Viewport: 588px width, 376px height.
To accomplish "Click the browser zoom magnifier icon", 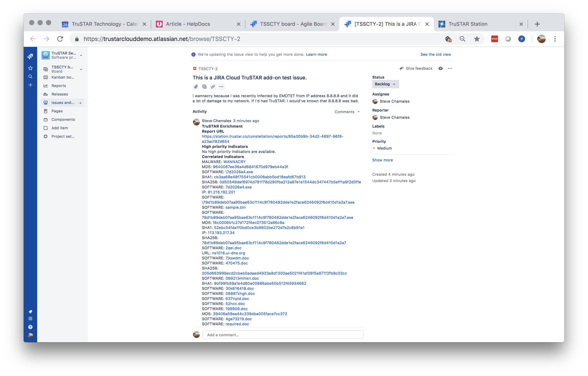I will coord(462,39).
